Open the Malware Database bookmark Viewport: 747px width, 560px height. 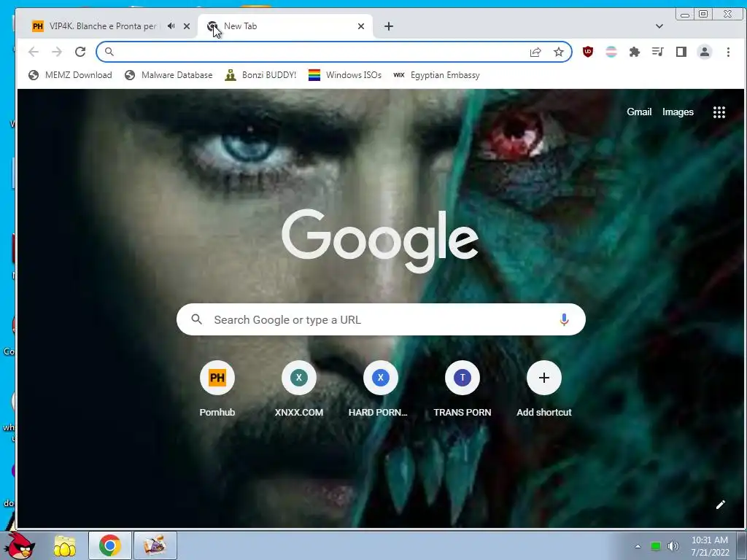tap(169, 75)
